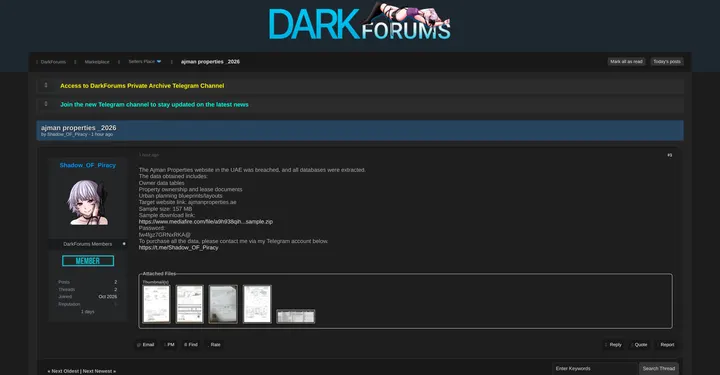Click the password text fw4fgz7GRNxRKA@
Image resolution: width=720 pixels, height=375 pixels.
tap(164, 235)
